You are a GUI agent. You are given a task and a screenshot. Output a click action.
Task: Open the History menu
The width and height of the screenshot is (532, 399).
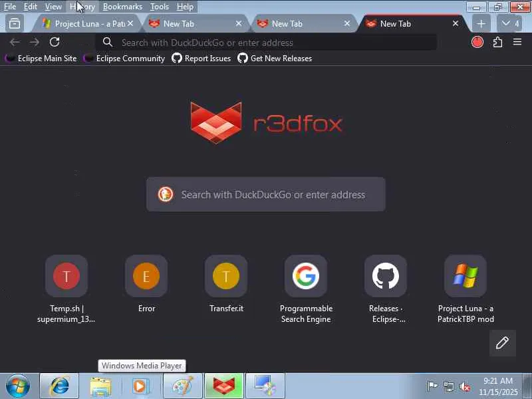tap(82, 7)
